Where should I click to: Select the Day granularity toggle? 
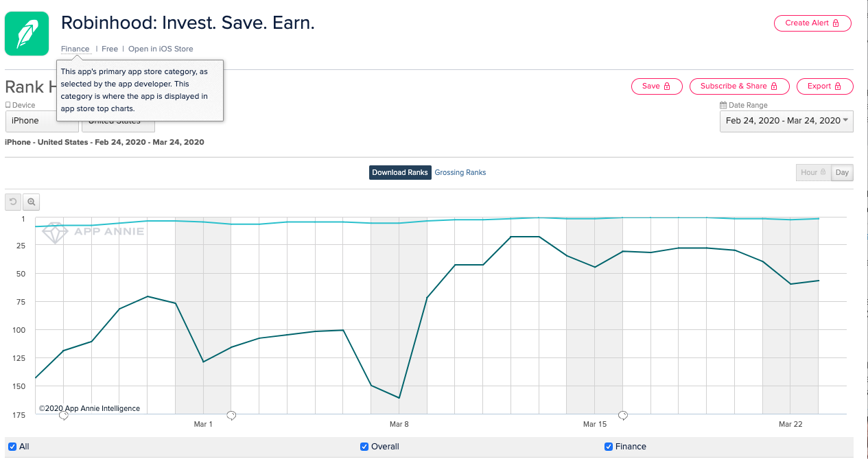(842, 172)
